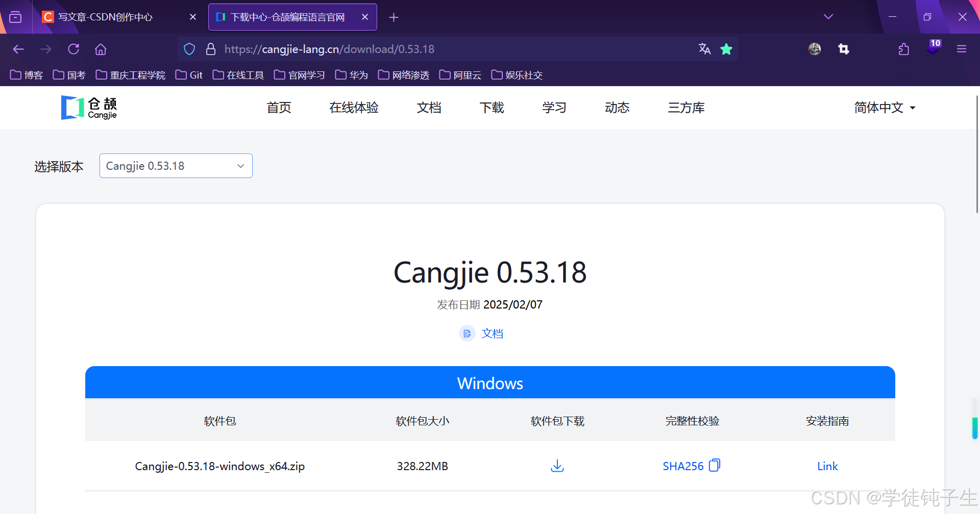The width and height of the screenshot is (980, 514).
Task: Open the profile avatar icon in toolbar
Action: pos(815,49)
